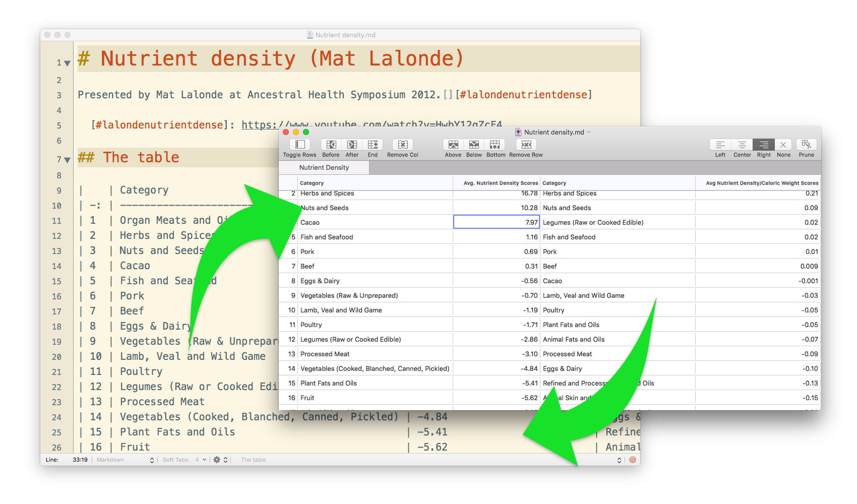Add a column at the End

click(373, 145)
